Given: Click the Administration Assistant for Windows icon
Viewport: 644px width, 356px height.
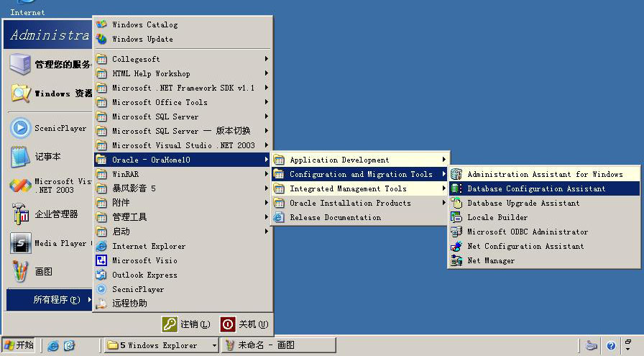Looking at the screenshot, I should click(456, 174).
